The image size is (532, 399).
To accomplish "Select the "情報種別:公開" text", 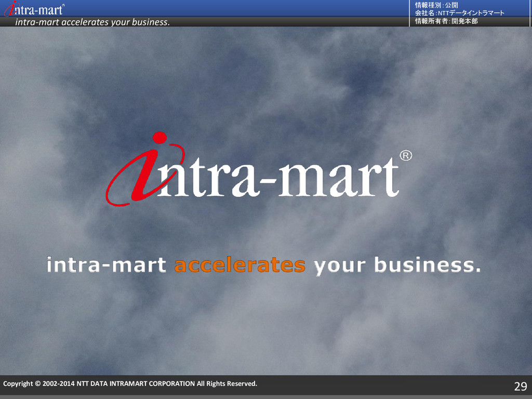I will (x=436, y=5).
